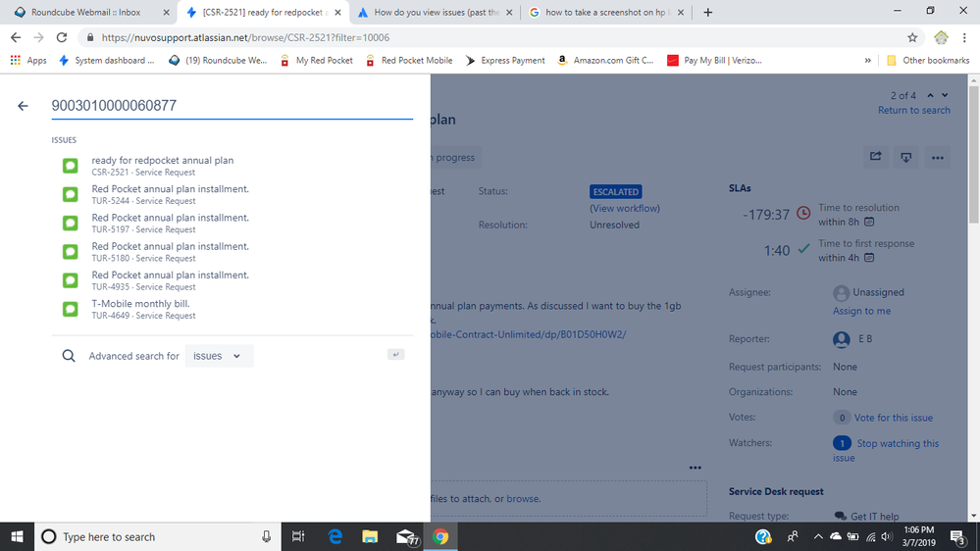
Task: Click Return to search link
Action: point(913,110)
